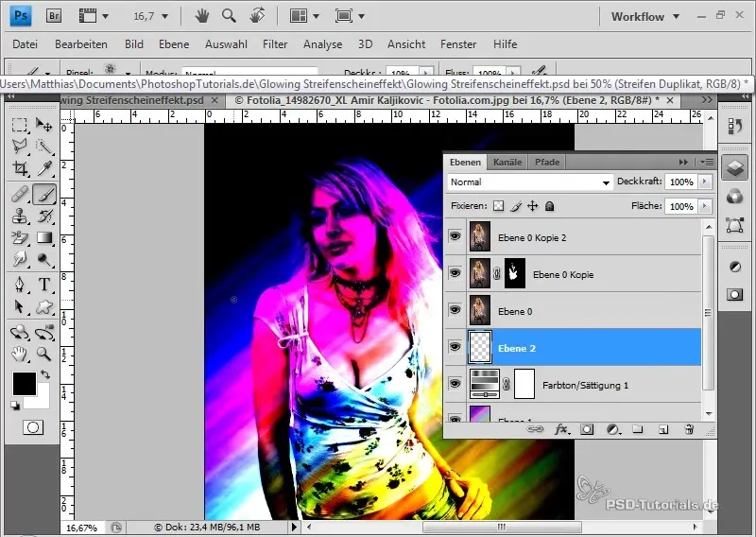
Task: Switch to the Kanäle tab
Action: (507, 162)
